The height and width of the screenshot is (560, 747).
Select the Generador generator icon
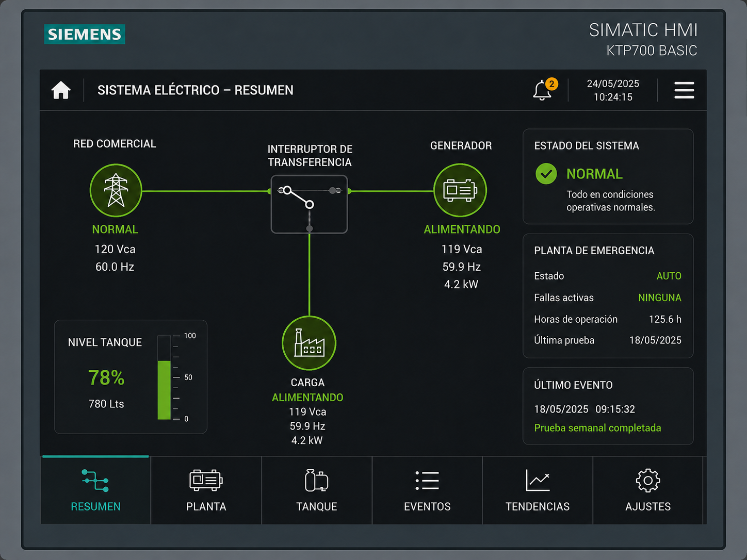(460, 190)
